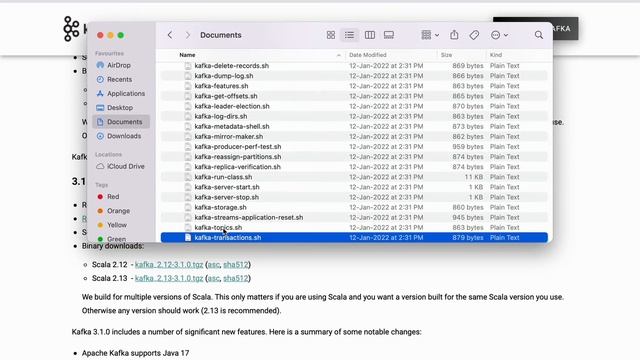640x360 pixels.
Task: Select the file kafka-dump-log.sh
Action: pos(224,76)
